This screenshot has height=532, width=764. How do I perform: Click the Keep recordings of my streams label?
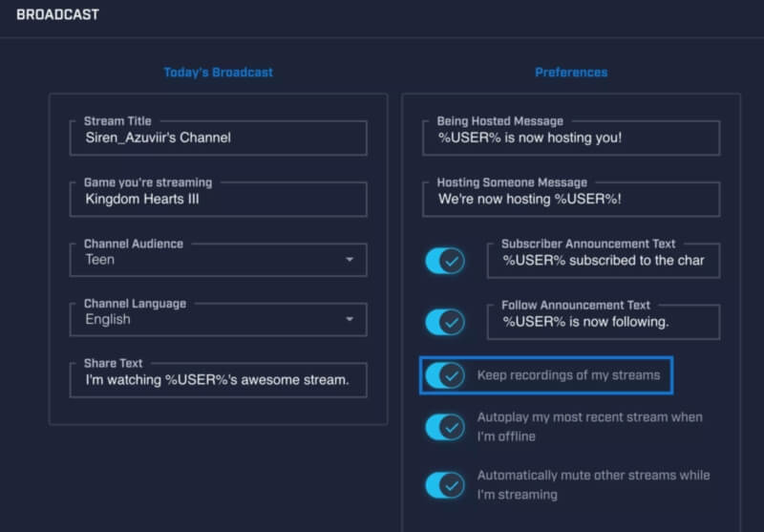[x=568, y=375]
